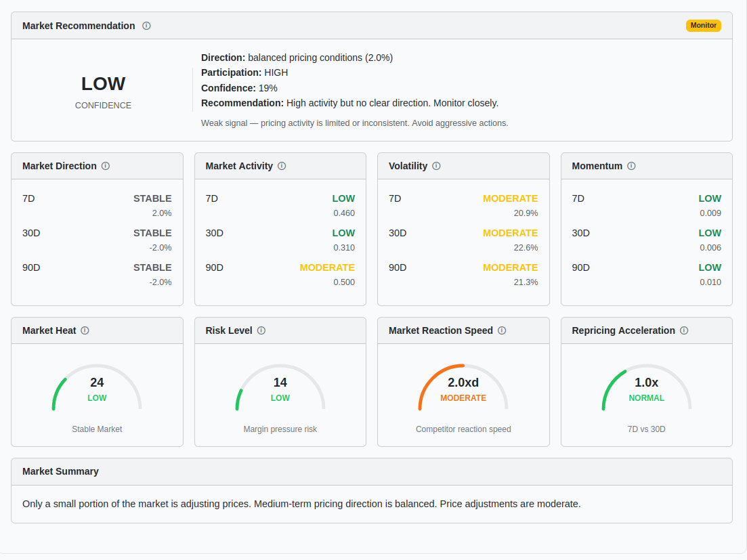Open the Market Heat info icon
Viewport: 747px width, 560px height.
click(85, 330)
